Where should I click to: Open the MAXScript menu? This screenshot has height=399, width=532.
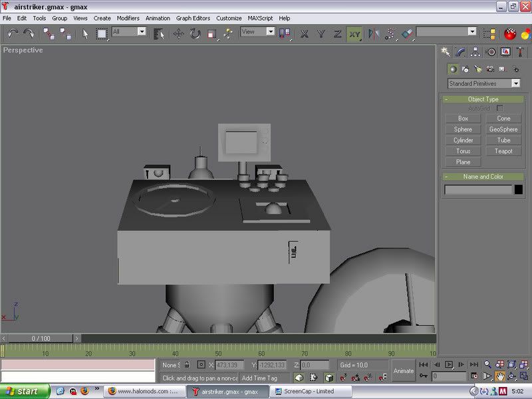tap(260, 19)
